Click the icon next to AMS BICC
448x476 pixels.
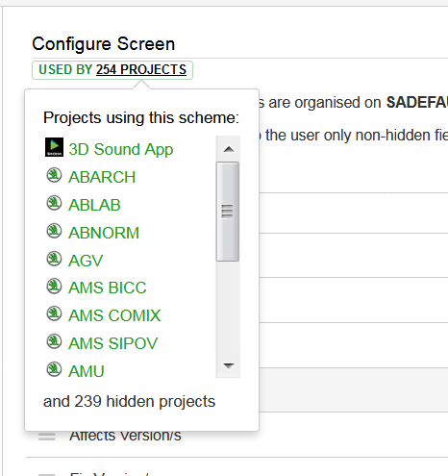54,286
